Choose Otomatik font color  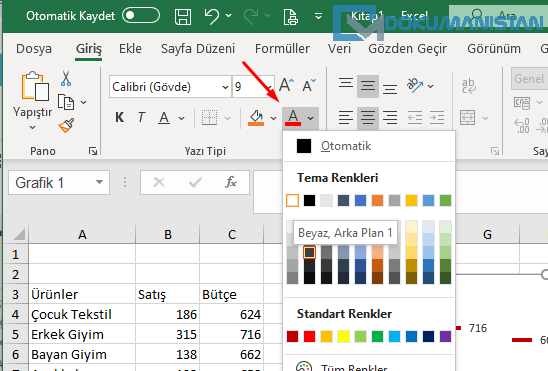368,146
